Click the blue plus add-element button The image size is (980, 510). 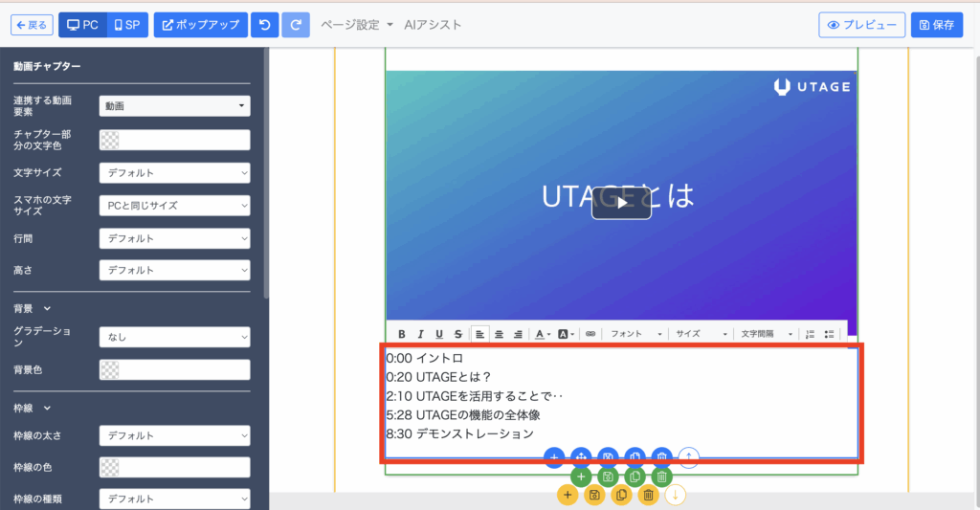coord(554,457)
